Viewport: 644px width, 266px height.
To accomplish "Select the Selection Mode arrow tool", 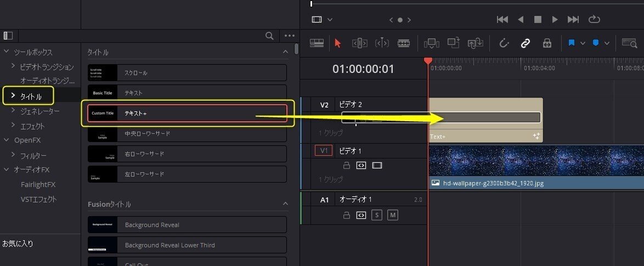I will click(x=338, y=43).
